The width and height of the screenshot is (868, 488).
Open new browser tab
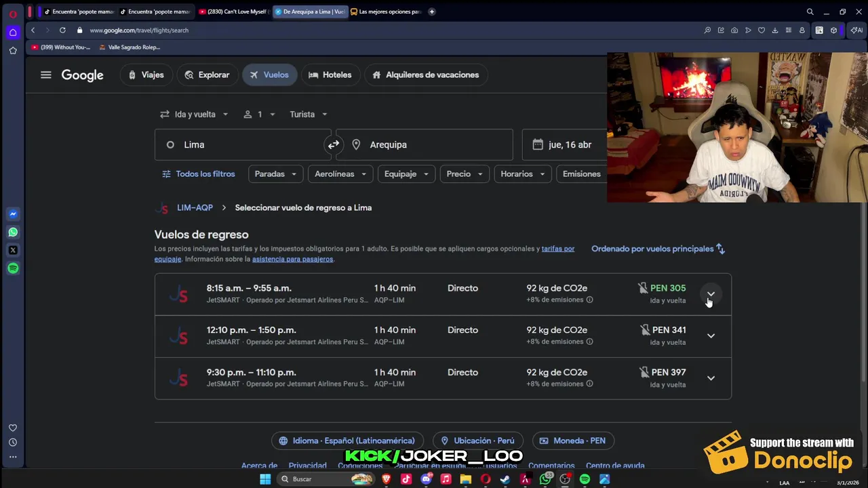[432, 12]
